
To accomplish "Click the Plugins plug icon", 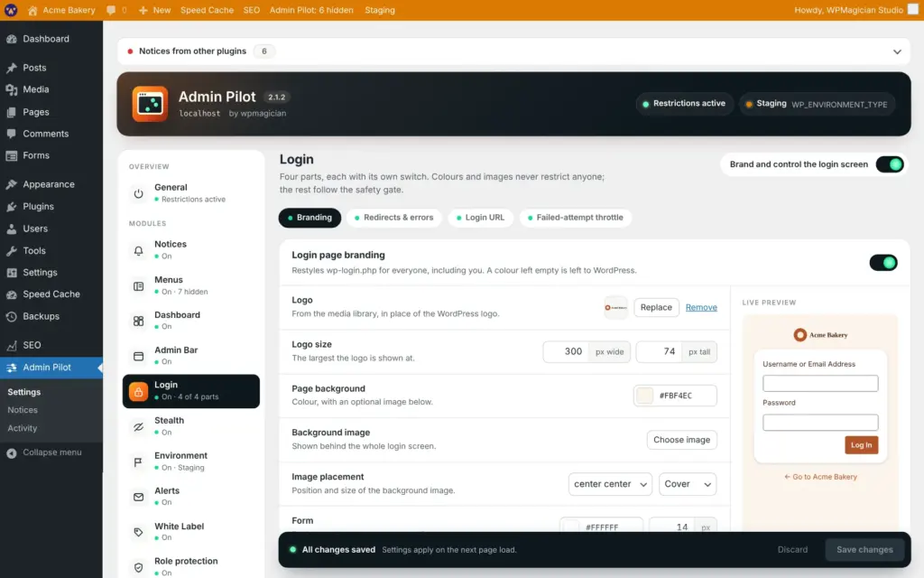I will (x=12, y=207).
